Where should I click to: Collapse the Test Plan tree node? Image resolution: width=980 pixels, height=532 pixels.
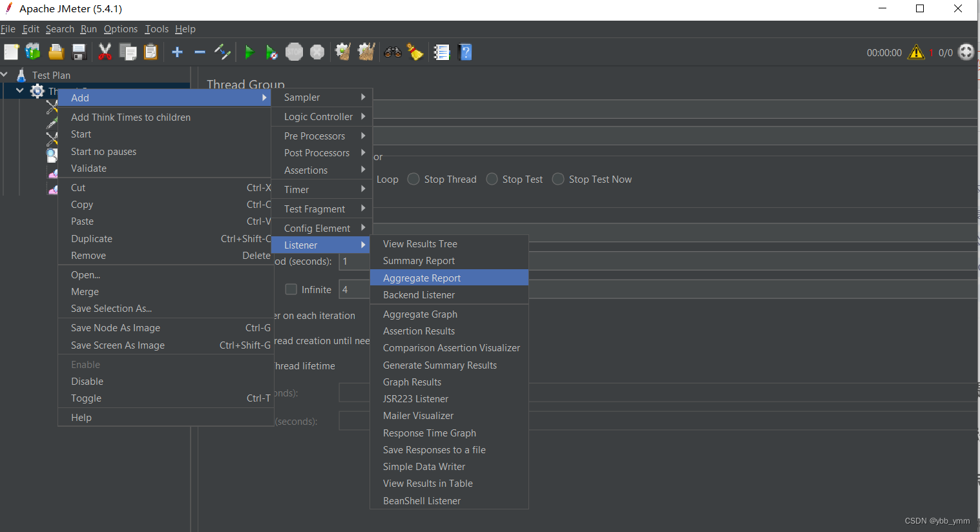point(5,74)
